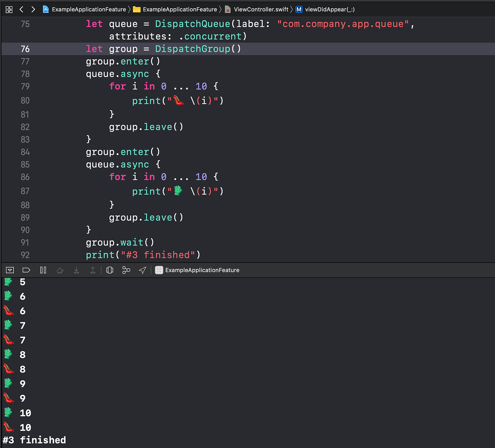This screenshot has width=495, height=448.
Task: Click group.leave() on line 82
Action: click(146, 127)
